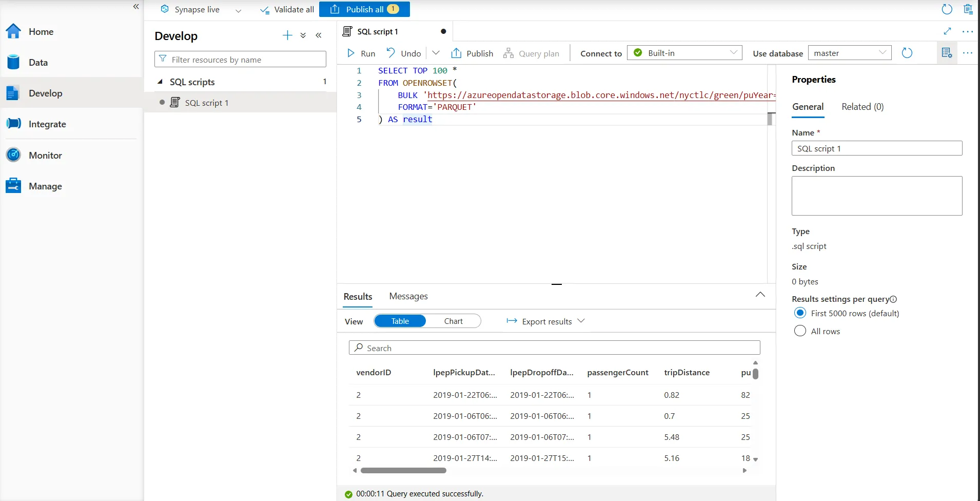The height and width of the screenshot is (501, 980).
Task: Open the Related (0) tab
Action: [x=863, y=107]
